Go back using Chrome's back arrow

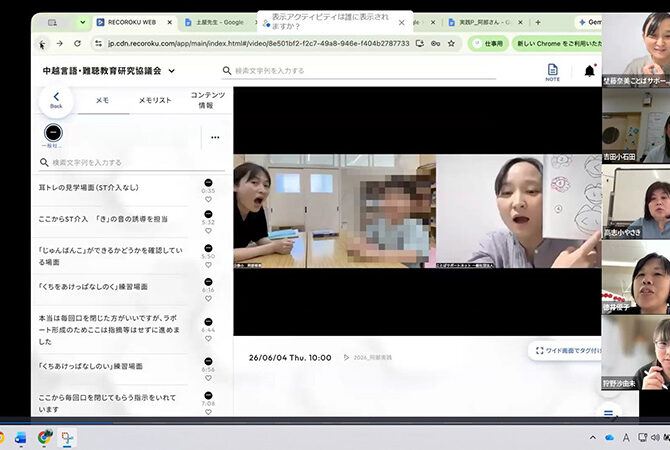pos(42,43)
